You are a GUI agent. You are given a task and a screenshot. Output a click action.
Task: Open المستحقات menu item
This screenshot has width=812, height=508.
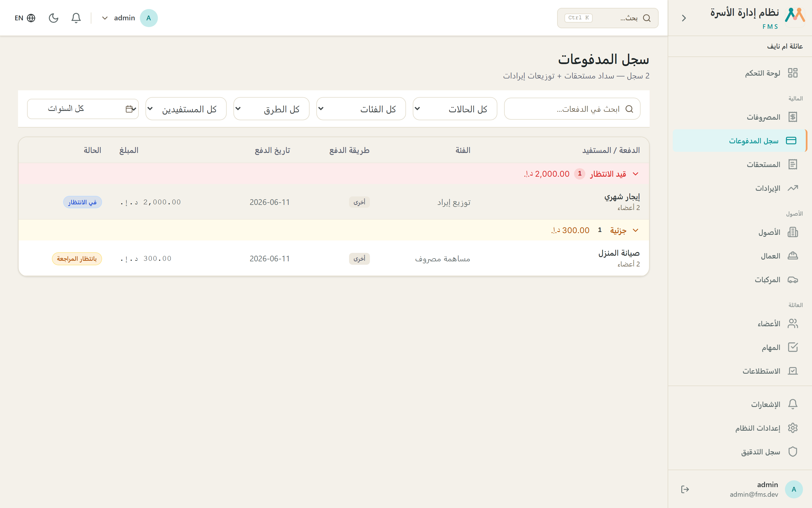[740, 164]
